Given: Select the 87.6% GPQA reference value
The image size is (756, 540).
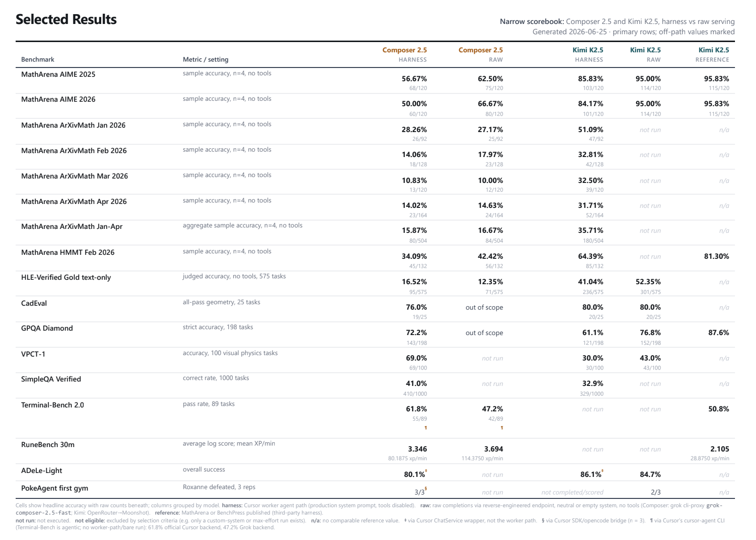Looking at the screenshot, I should (x=719, y=333).
